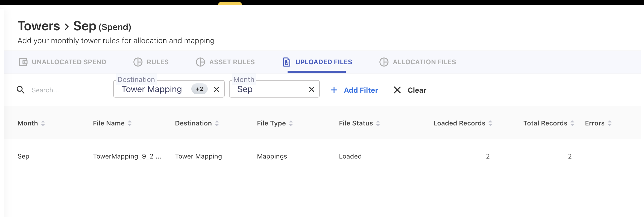Screen dimensions: 644x217
Task: Switch to the Allocation Files tab
Action: [x=424, y=62]
